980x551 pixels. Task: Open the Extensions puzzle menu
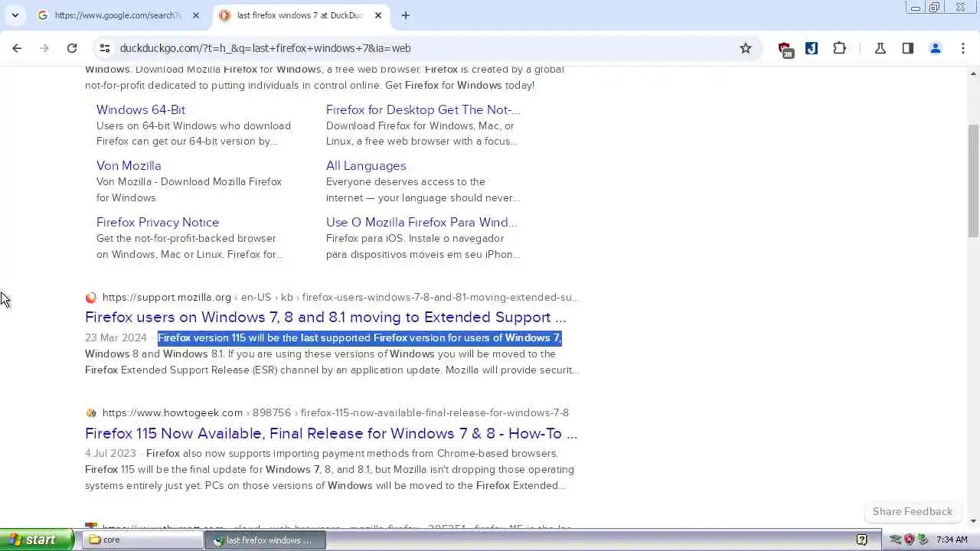(839, 48)
